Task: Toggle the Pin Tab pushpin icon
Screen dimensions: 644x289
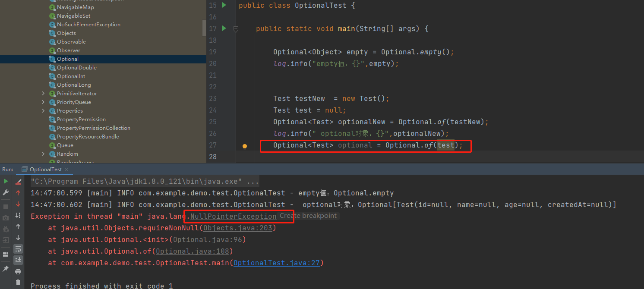Action: click(x=6, y=269)
